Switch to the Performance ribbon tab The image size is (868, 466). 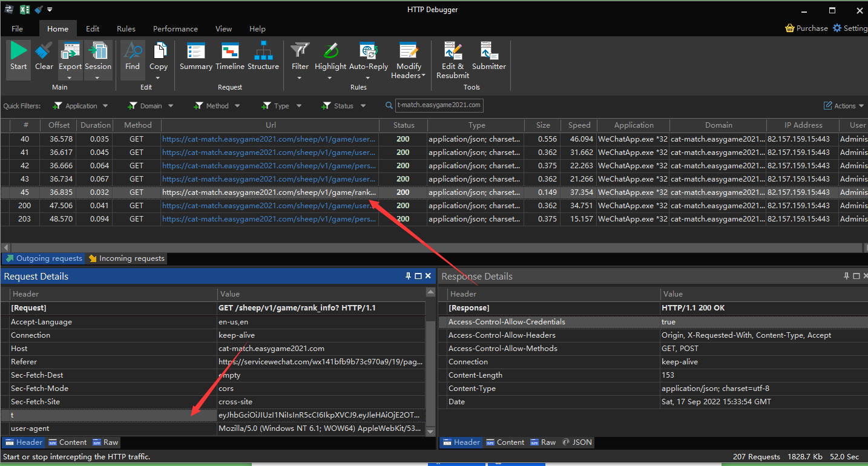[176, 28]
